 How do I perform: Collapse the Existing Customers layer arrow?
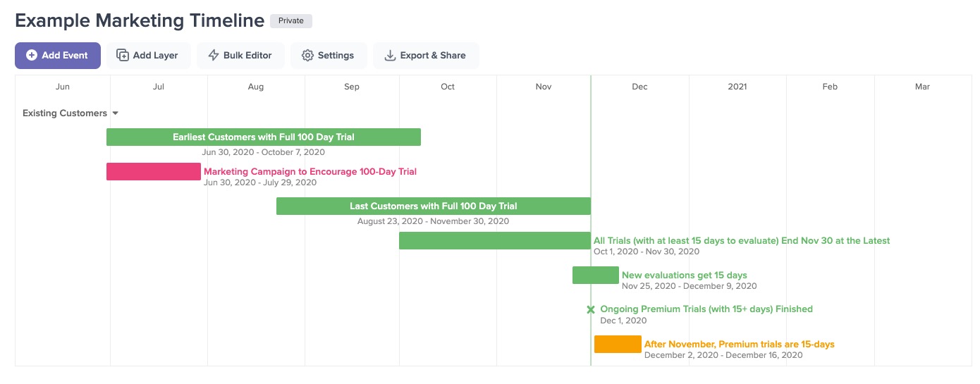(x=116, y=113)
